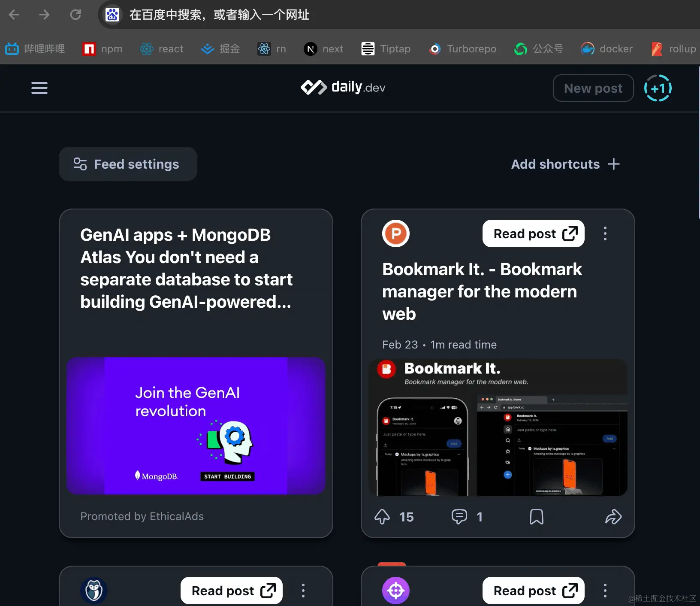Open the 公众号 bookmark
The width and height of the screenshot is (700, 606).
pos(539,49)
